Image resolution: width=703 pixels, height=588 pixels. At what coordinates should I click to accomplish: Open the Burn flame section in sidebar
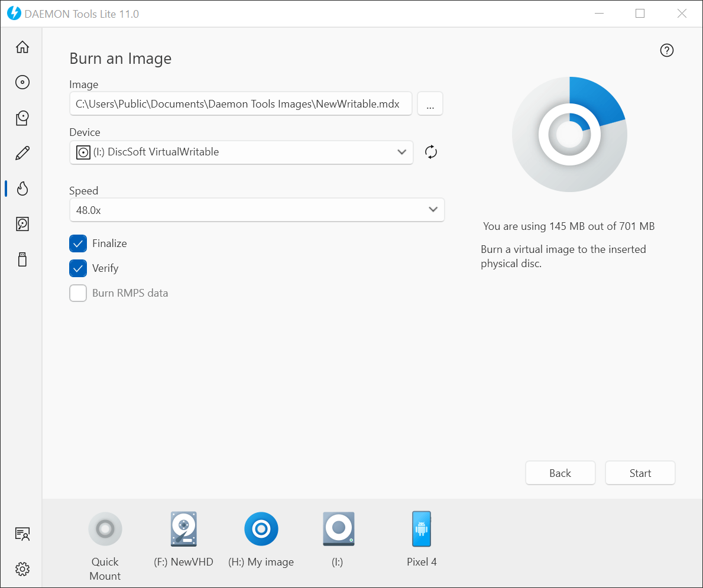(x=22, y=189)
